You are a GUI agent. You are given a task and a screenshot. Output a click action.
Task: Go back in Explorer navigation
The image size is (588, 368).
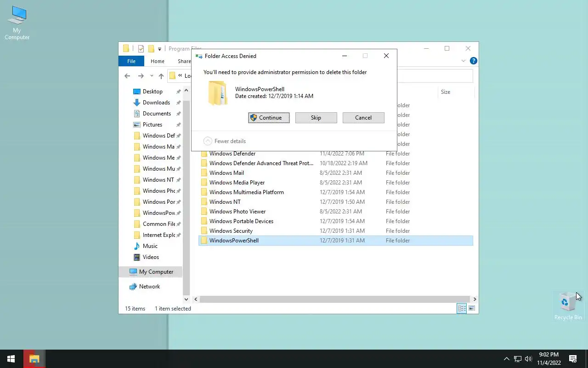pos(127,76)
